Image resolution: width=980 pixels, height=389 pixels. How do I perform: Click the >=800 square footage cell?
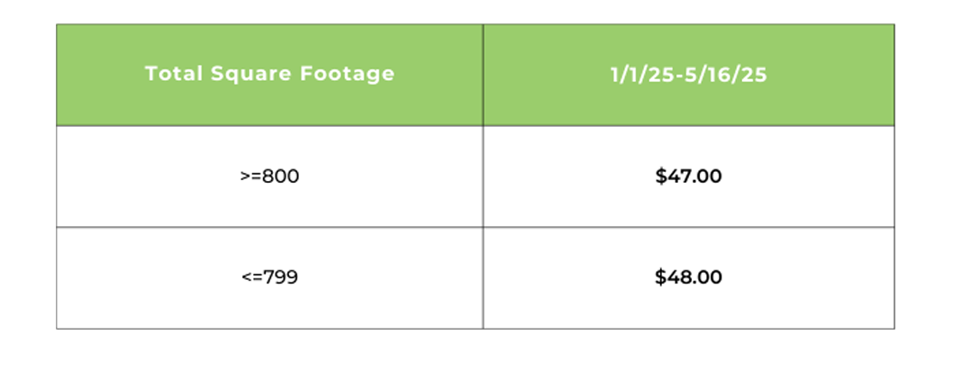pos(269,176)
